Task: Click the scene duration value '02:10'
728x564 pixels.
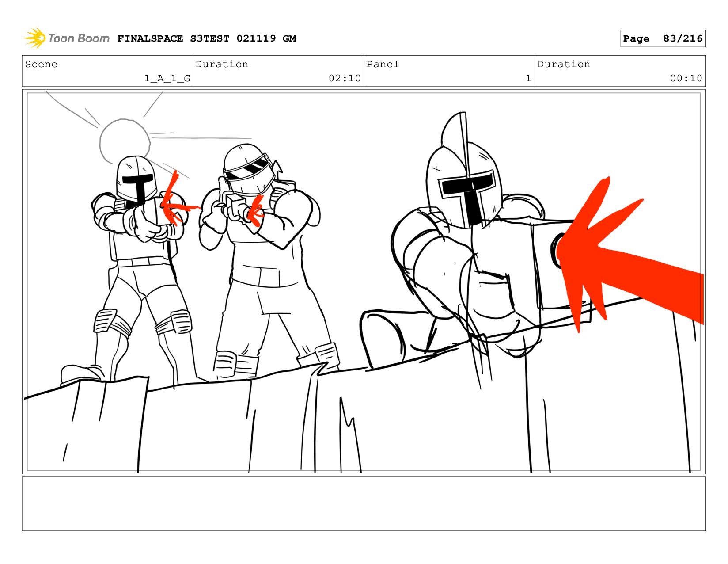Action: coord(345,78)
